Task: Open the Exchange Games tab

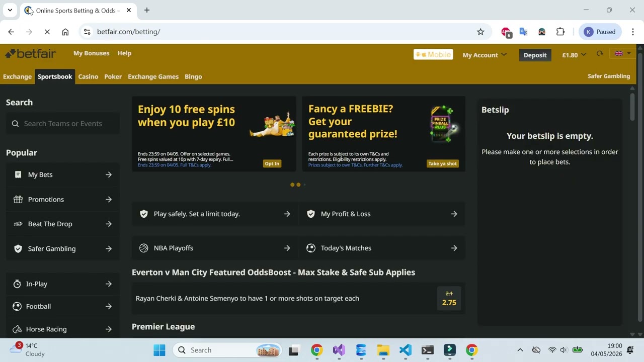Action: tap(153, 76)
